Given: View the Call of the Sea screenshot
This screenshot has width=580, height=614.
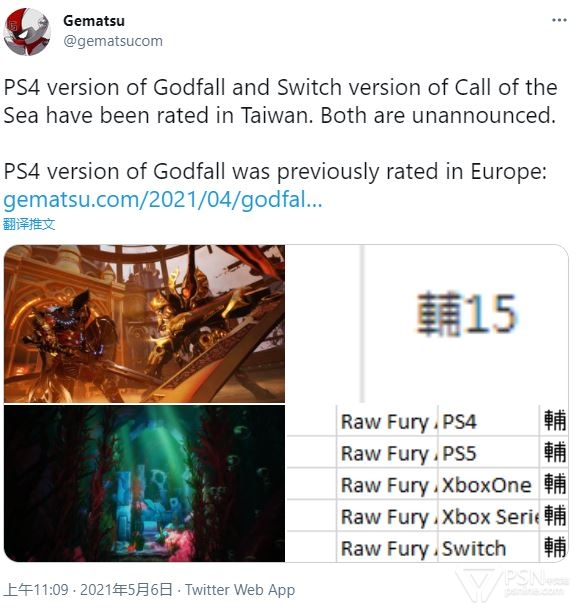Looking at the screenshot, I should [x=145, y=484].
